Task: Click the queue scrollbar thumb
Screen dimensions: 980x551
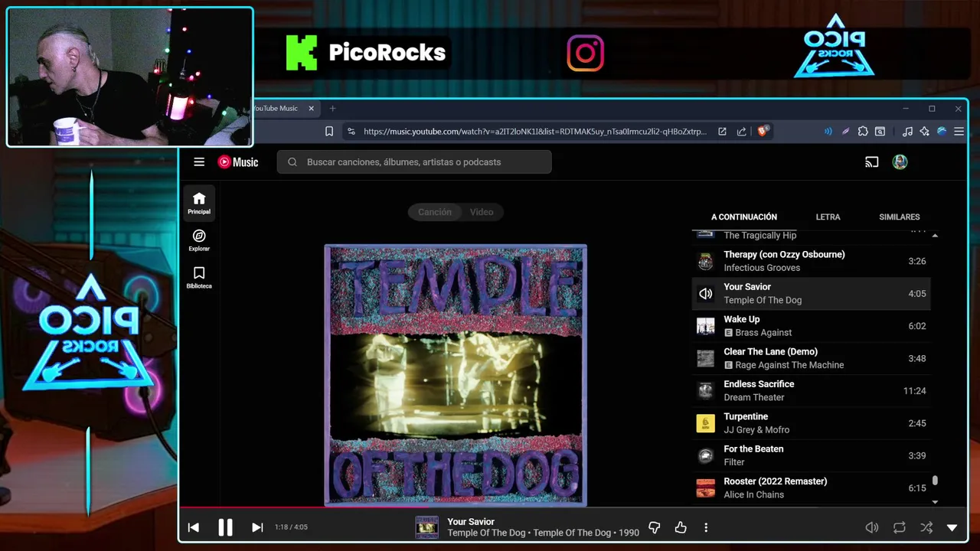Action: [x=935, y=481]
